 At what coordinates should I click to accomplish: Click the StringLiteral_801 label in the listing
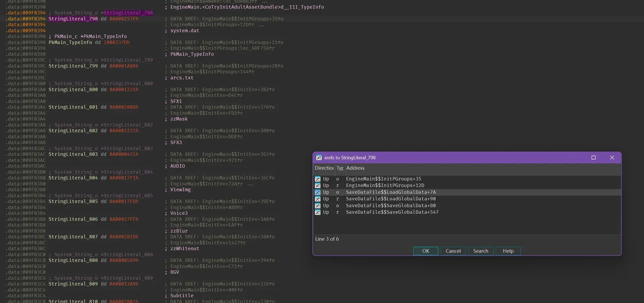[x=73, y=107]
